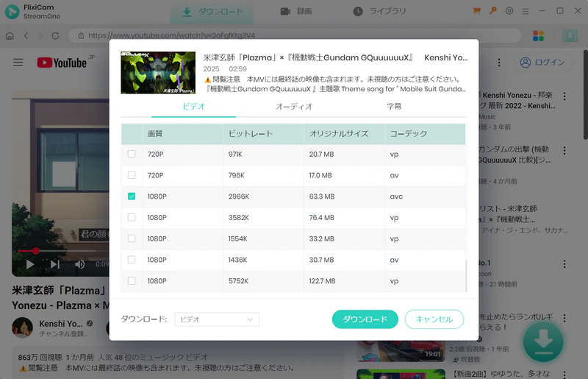Open the colorful sites grid icon
Image resolution: width=588 pixels, height=379 pixels.
pyautogui.click(x=538, y=35)
